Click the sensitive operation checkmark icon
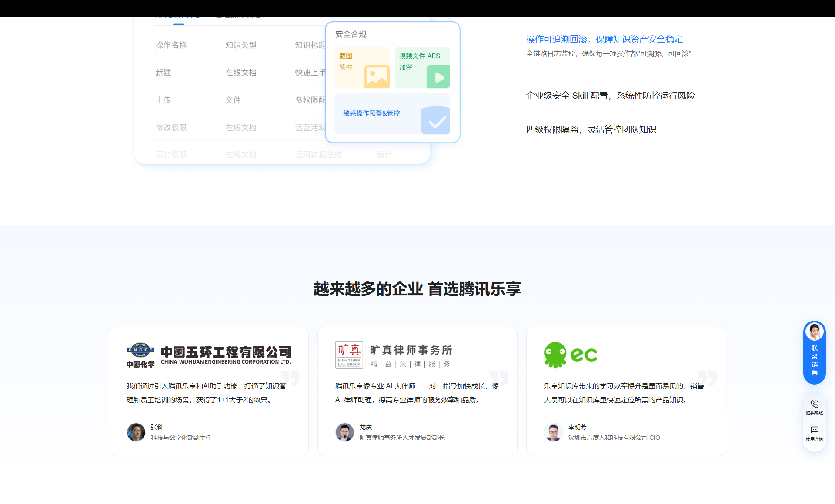The image size is (835, 504). point(435,120)
